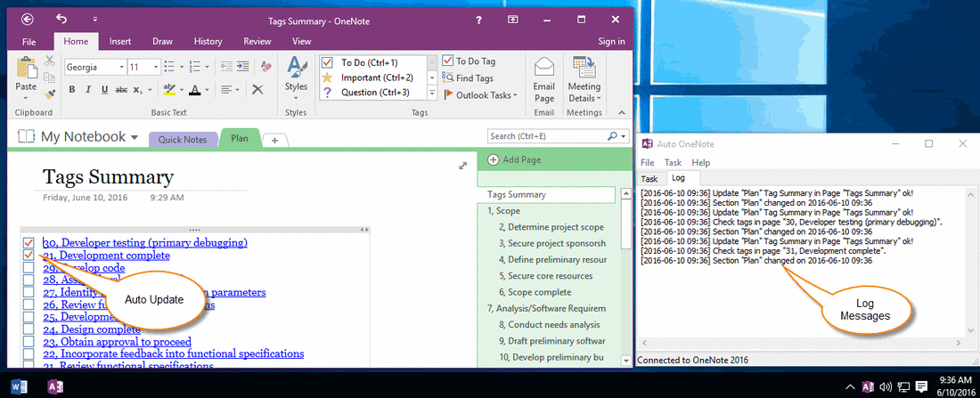This screenshot has height=398, width=980.
Task: Open the My Notebook dropdown
Action: coord(135,137)
